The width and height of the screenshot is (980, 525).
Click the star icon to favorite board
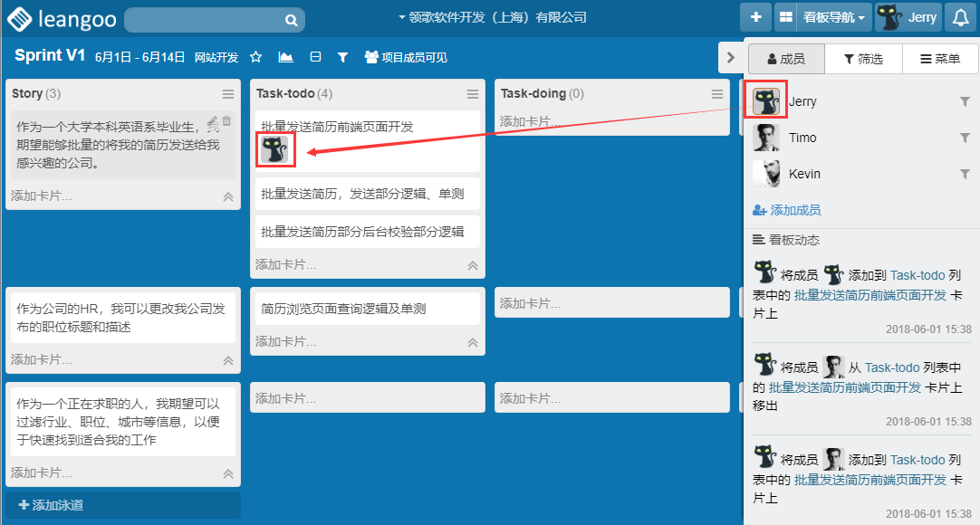click(255, 57)
